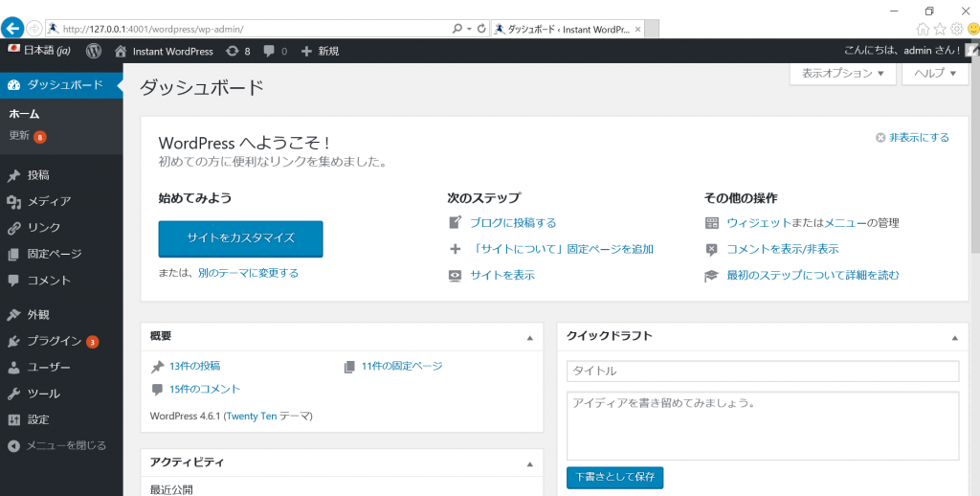Open the address bar dropdown arrow
980x496 pixels.
coord(469,29)
